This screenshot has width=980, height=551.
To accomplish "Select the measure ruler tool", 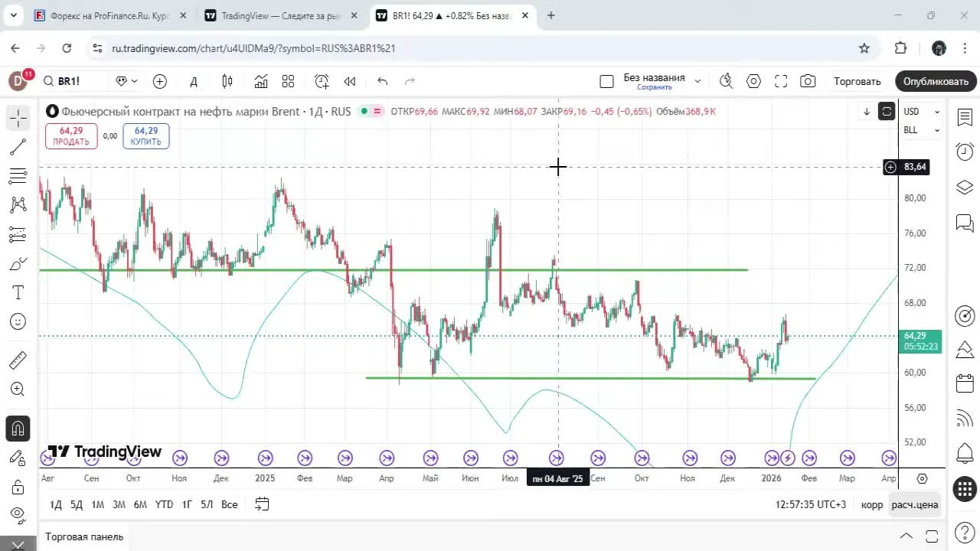I will [18, 358].
